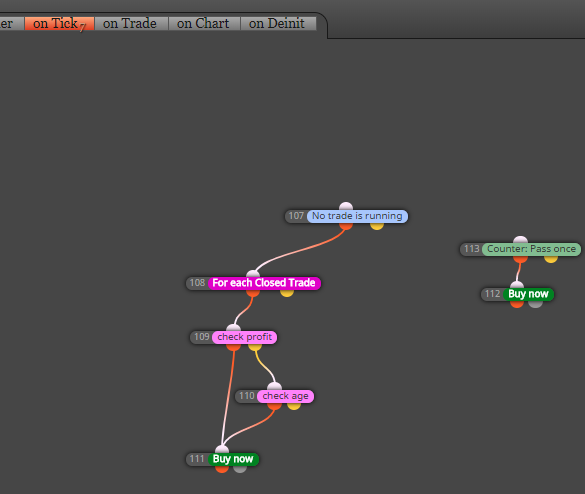Switch to the on Tick tab
Screen dimensions: 585x494
click(x=59, y=24)
